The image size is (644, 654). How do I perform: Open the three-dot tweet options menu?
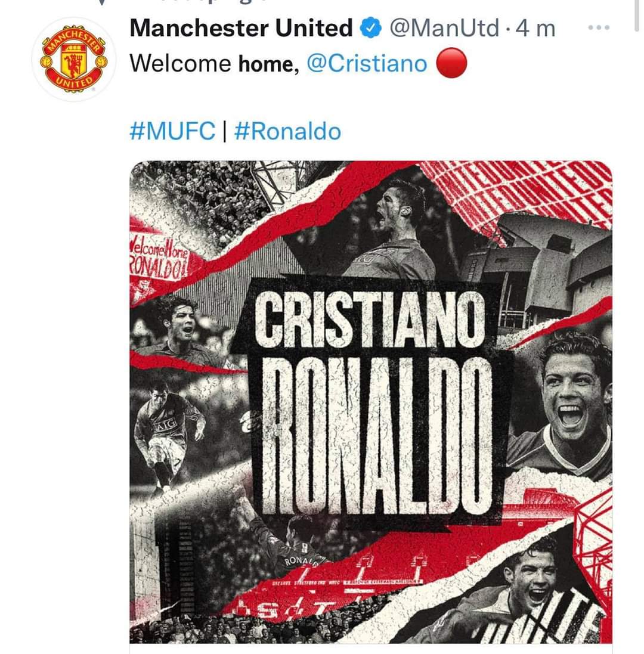[x=599, y=27]
